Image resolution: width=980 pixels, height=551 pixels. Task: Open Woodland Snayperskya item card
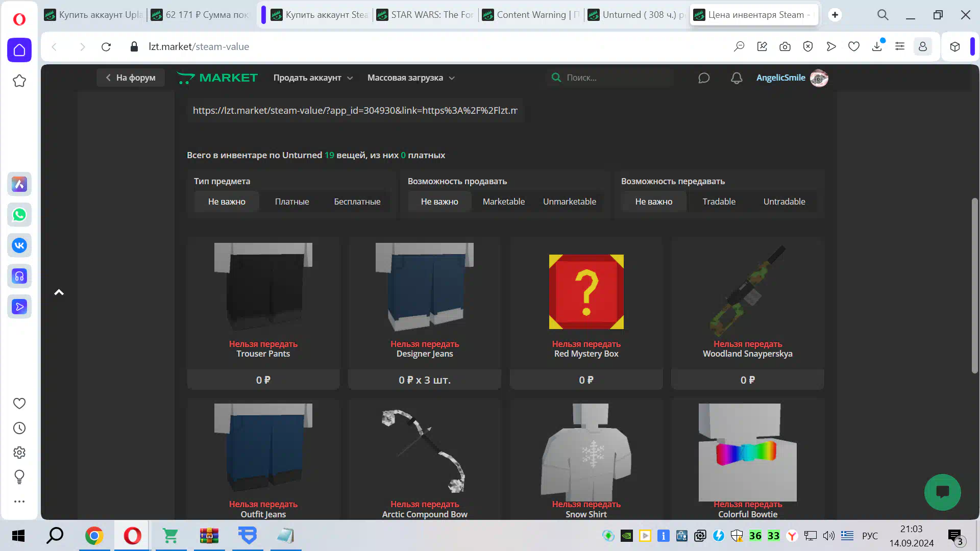[748, 313]
